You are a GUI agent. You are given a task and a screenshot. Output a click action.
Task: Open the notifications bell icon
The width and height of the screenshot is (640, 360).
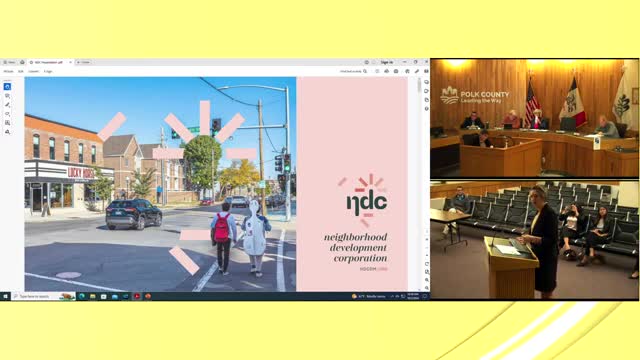click(x=374, y=62)
